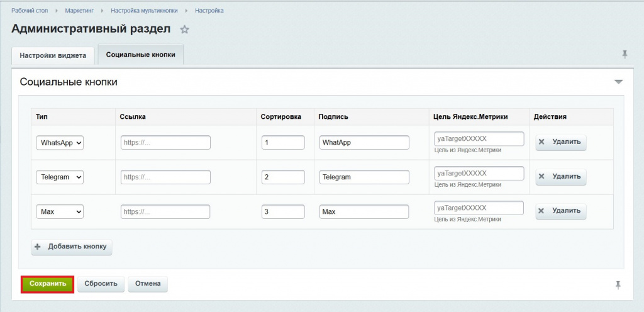The image size is (644, 312).
Task: Click the link field in WhatsApp row
Action: 165,143
